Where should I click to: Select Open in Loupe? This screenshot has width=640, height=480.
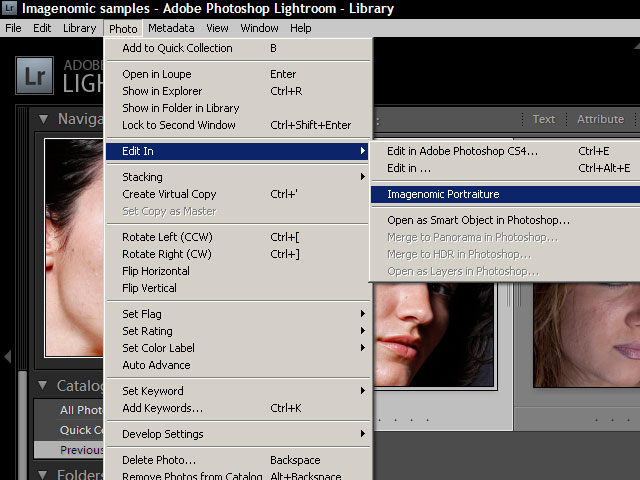238,74
